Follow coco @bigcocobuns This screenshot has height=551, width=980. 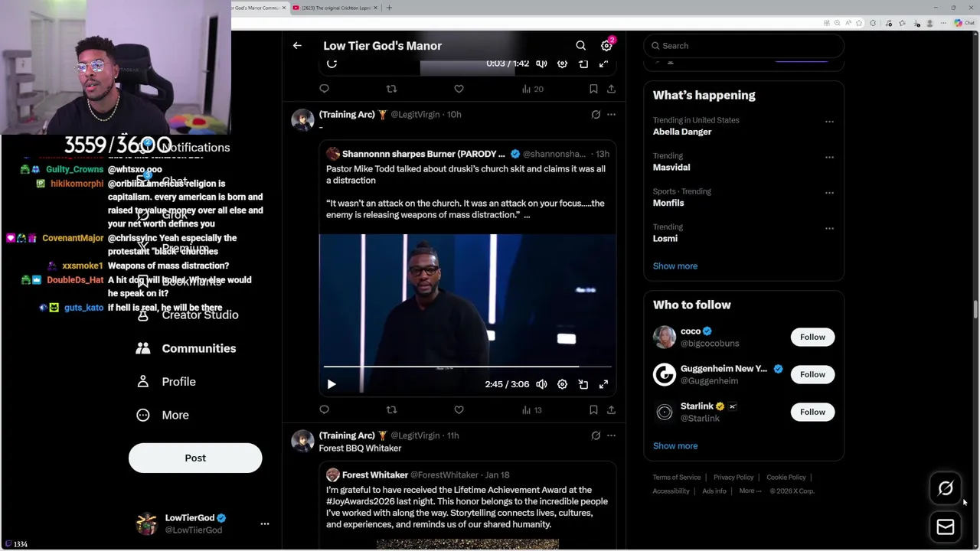[x=812, y=337]
